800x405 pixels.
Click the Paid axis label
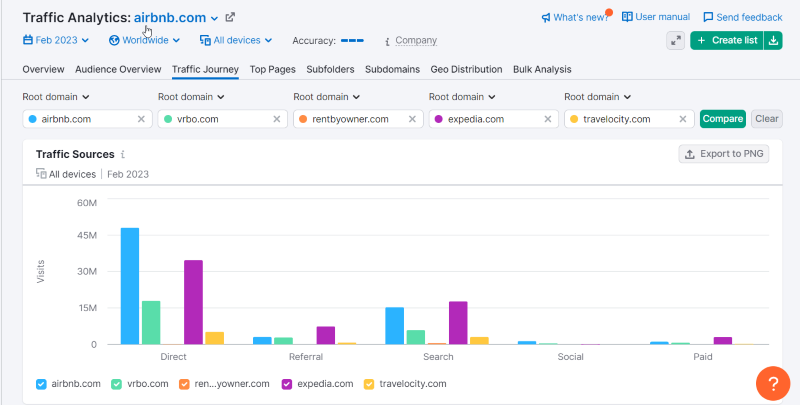[x=703, y=357]
